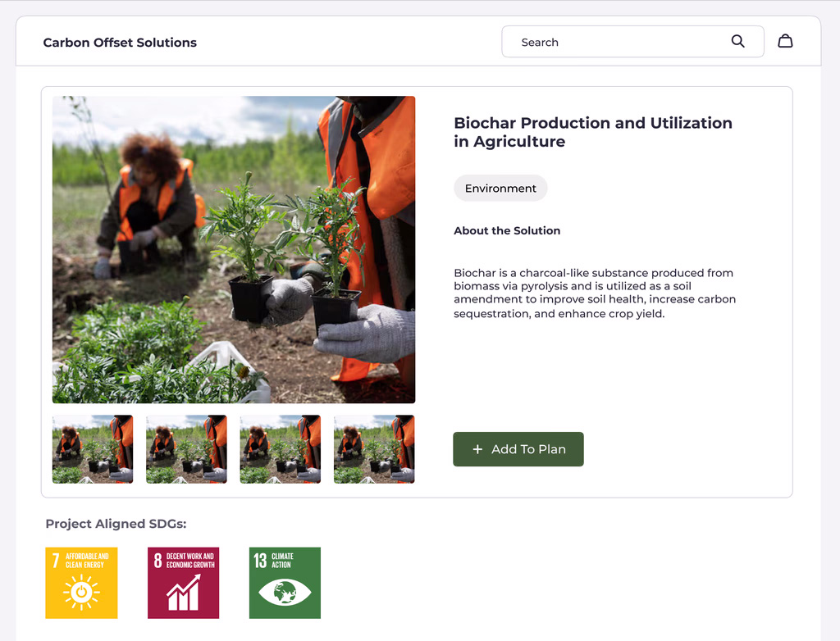Click the plus icon in Add To Plan
The image size is (840, 641).
pos(477,449)
